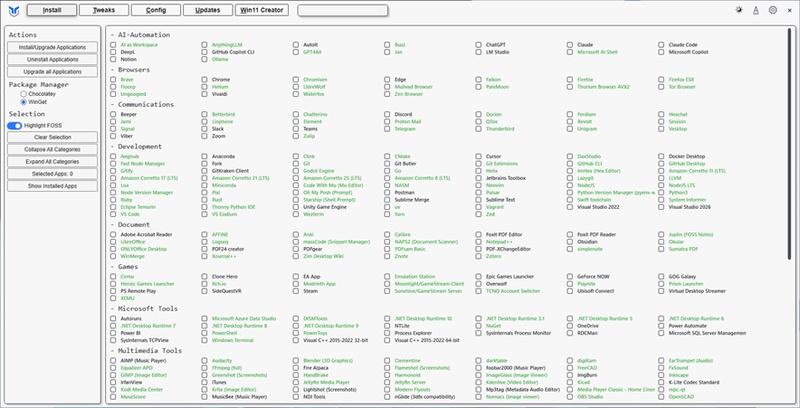The image size is (800, 408).
Task: Select Chocolatey package manager
Action: click(x=23, y=94)
